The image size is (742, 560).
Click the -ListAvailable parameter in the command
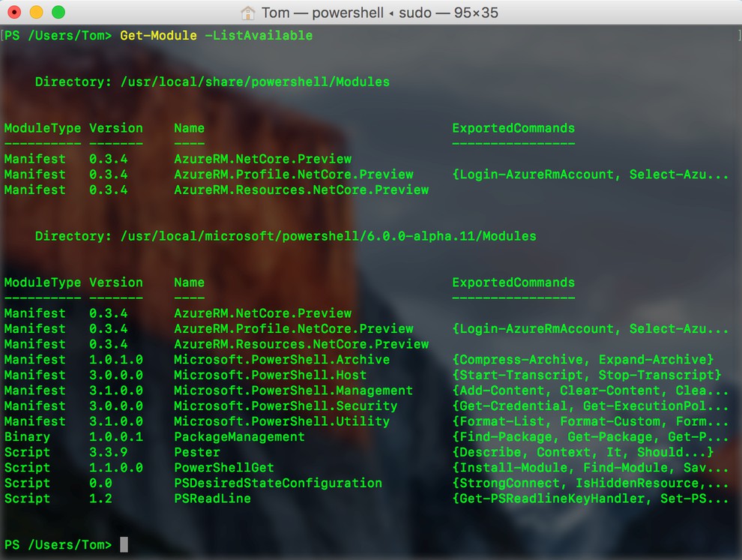click(x=259, y=36)
